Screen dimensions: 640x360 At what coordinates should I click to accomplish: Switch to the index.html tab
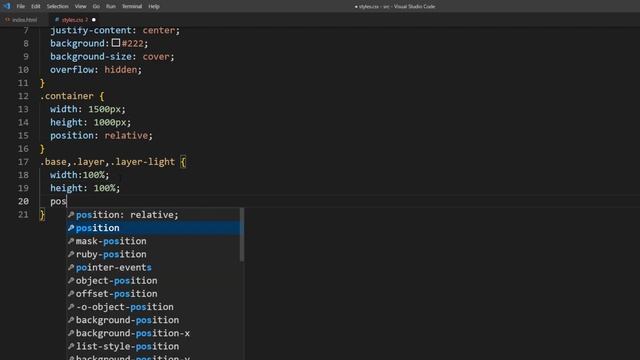(x=21, y=20)
